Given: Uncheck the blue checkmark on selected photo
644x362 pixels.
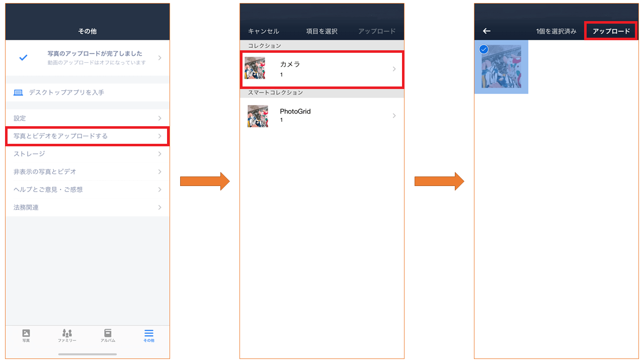Looking at the screenshot, I should point(484,49).
